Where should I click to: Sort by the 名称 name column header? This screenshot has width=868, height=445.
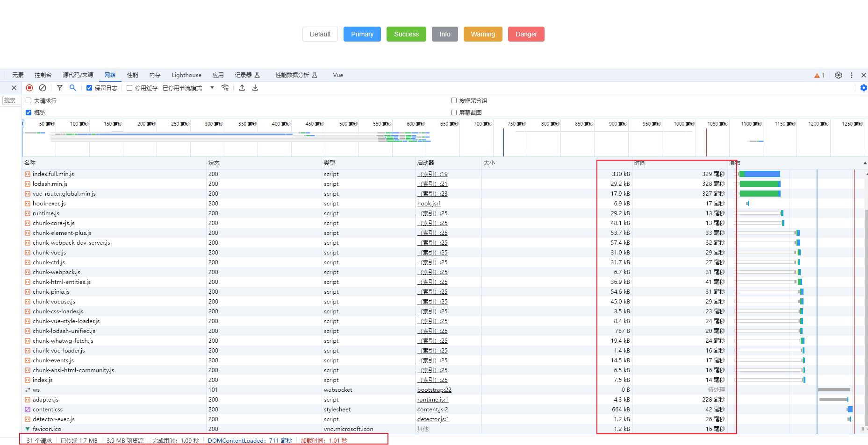click(115, 163)
